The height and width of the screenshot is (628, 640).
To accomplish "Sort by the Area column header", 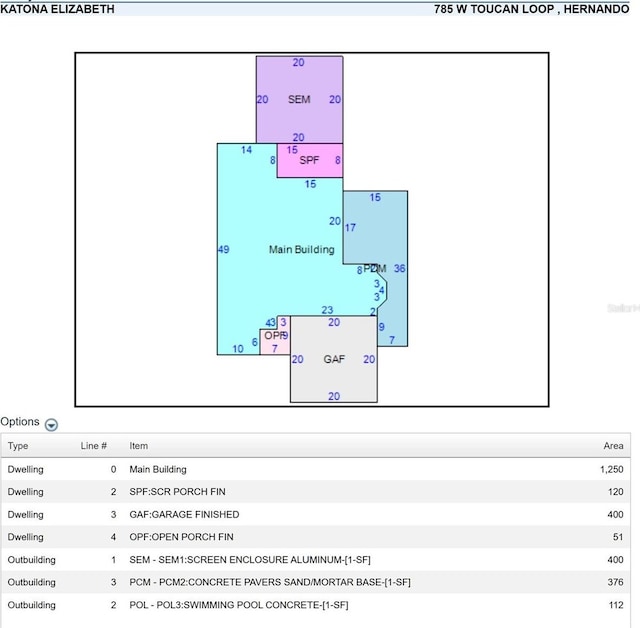I will click(x=613, y=446).
